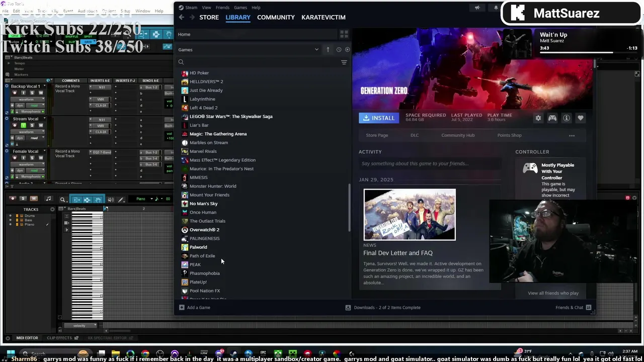The height and width of the screenshot is (362, 644).
Task: Mute the Stream Vocal track
Action: tap(41, 125)
